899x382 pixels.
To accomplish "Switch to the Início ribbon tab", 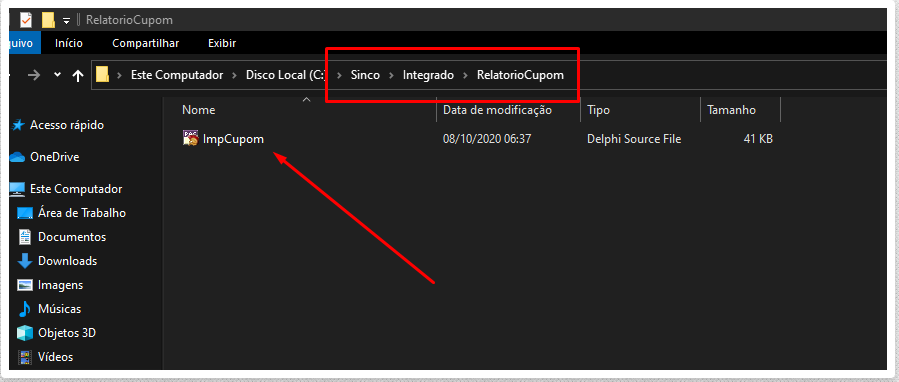I will (69, 43).
